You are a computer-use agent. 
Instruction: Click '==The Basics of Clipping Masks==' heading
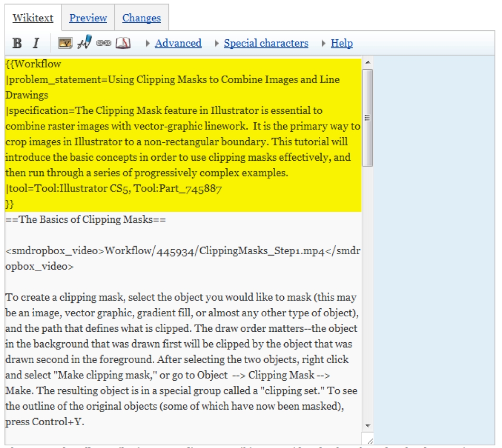point(86,219)
